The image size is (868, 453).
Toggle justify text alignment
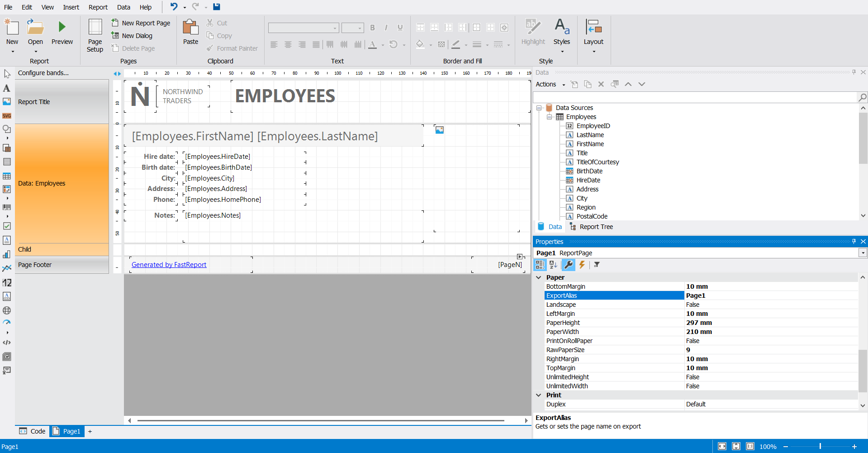click(316, 44)
